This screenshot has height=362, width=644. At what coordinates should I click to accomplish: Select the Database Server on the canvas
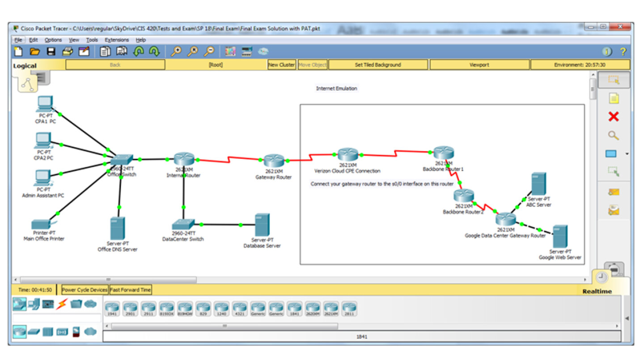(x=262, y=225)
